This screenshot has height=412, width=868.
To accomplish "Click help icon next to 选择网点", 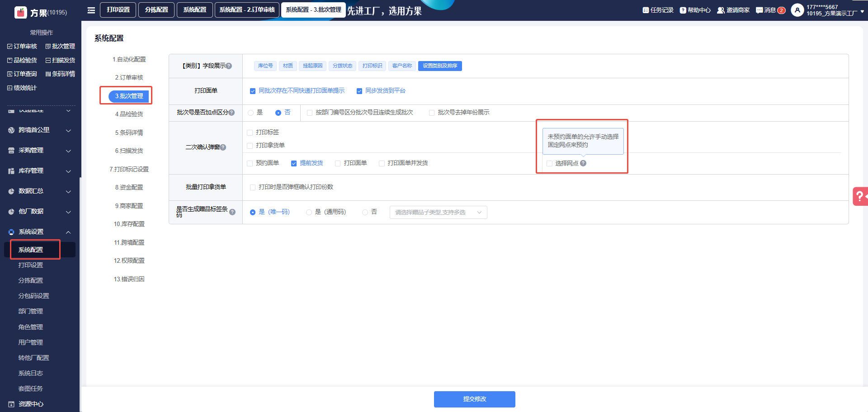I will pyautogui.click(x=583, y=163).
